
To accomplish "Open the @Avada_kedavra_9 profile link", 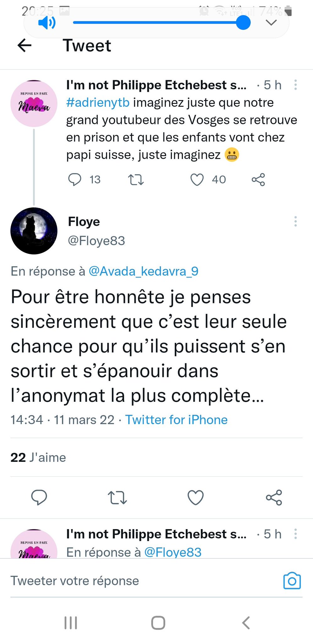I will click(x=144, y=271).
